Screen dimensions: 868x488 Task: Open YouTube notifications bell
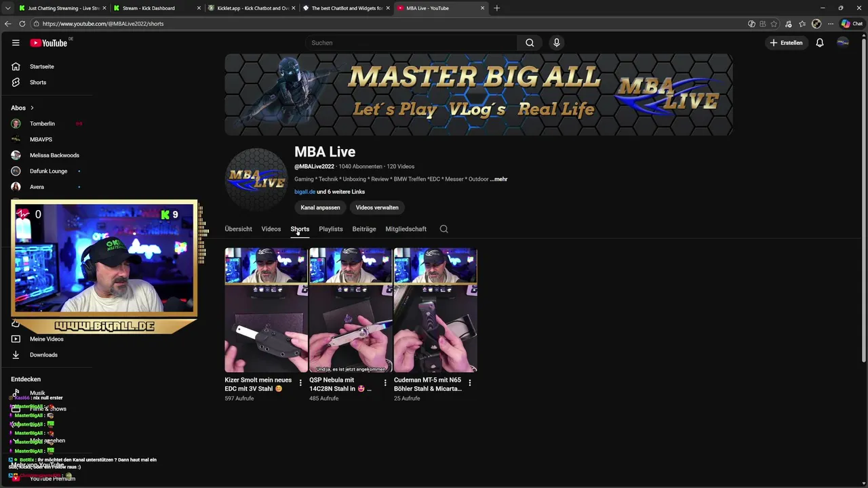click(x=820, y=43)
